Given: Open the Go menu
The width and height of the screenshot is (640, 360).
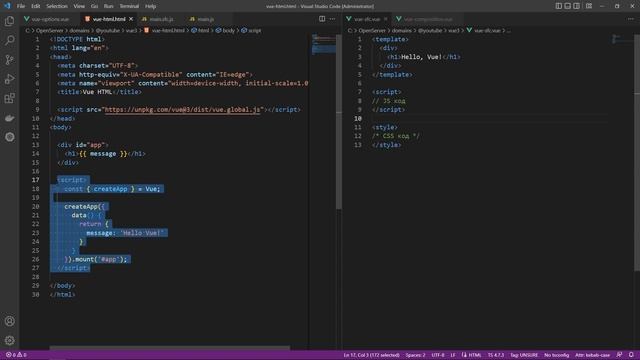Looking at the screenshot, I should point(94,6).
